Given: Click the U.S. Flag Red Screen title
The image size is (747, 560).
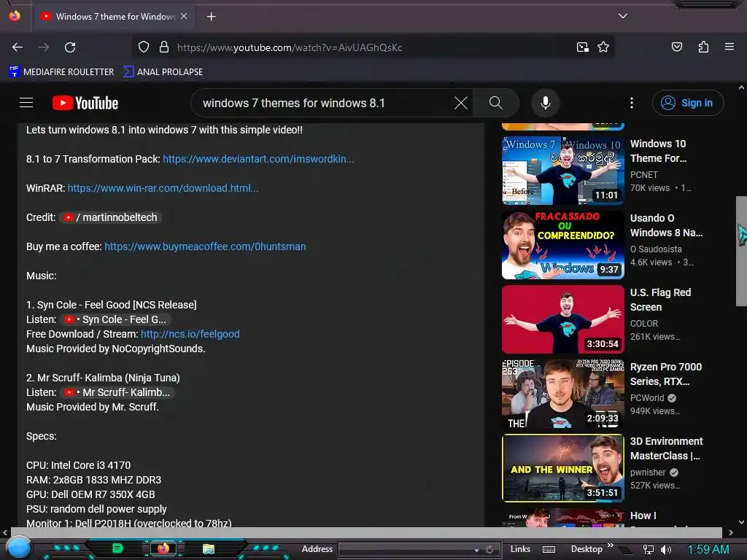Looking at the screenshot, I should tap(660, 300).
